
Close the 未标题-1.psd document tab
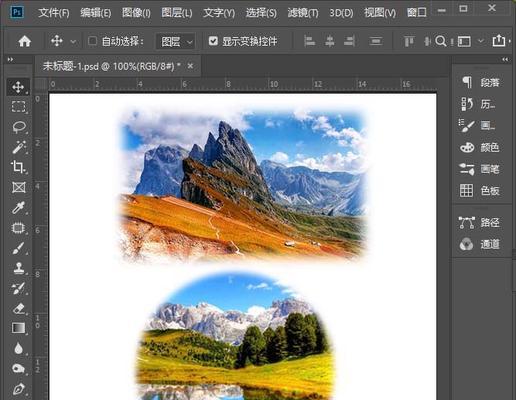(x=190, y=66)
